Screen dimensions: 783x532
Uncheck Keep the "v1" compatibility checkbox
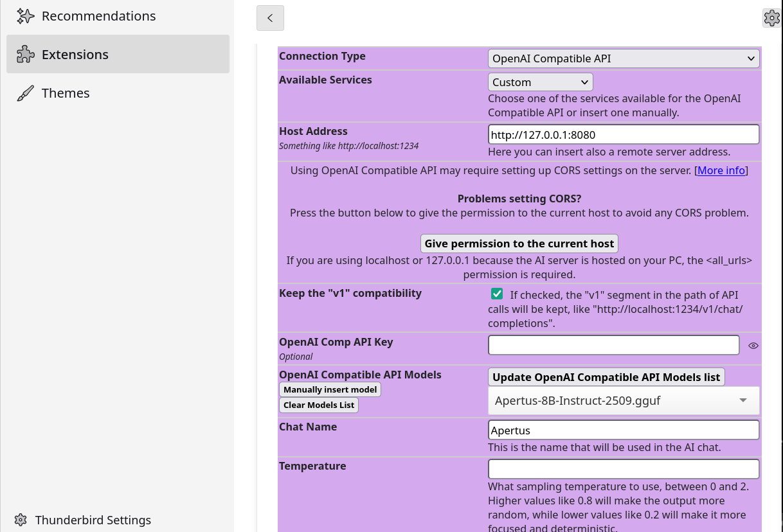coord(497,294)
